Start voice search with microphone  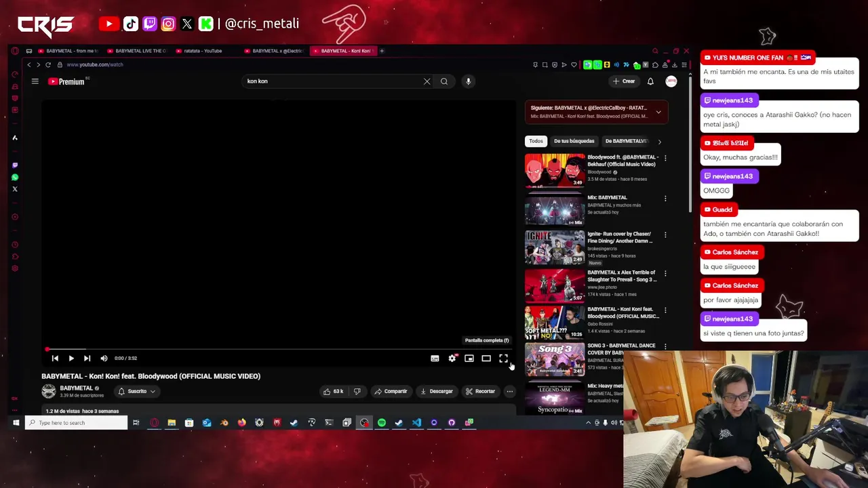coord(468,81)
